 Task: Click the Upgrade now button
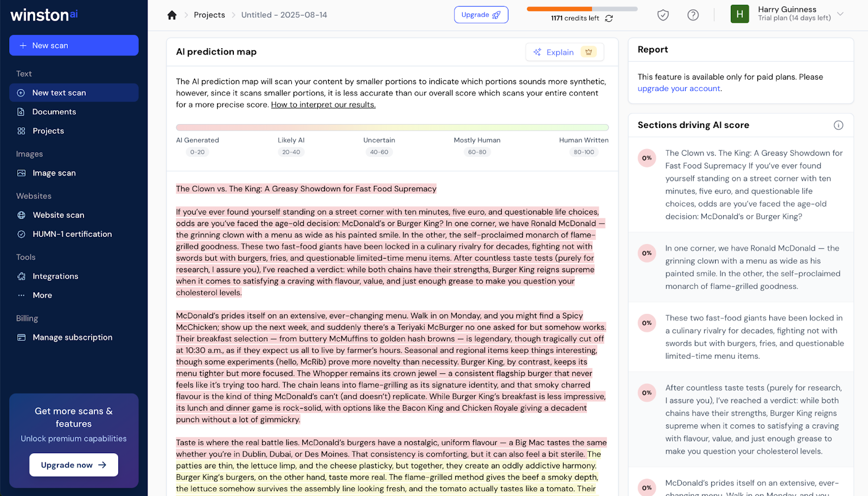coord(74,465)
